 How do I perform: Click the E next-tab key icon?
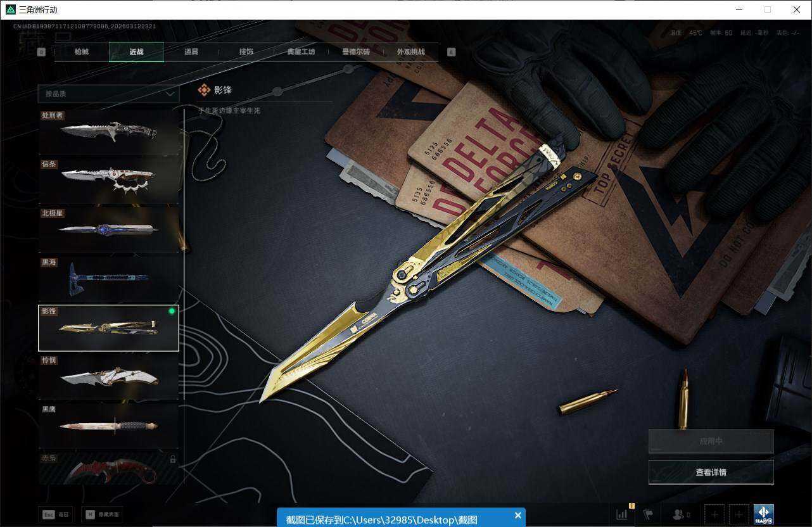tap(452, 52)
